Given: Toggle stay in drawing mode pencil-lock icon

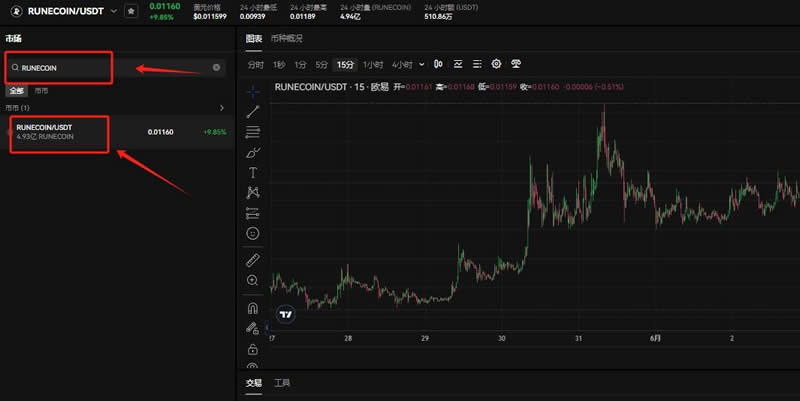Looking at the screenshot, I should [x=253, y=329].
